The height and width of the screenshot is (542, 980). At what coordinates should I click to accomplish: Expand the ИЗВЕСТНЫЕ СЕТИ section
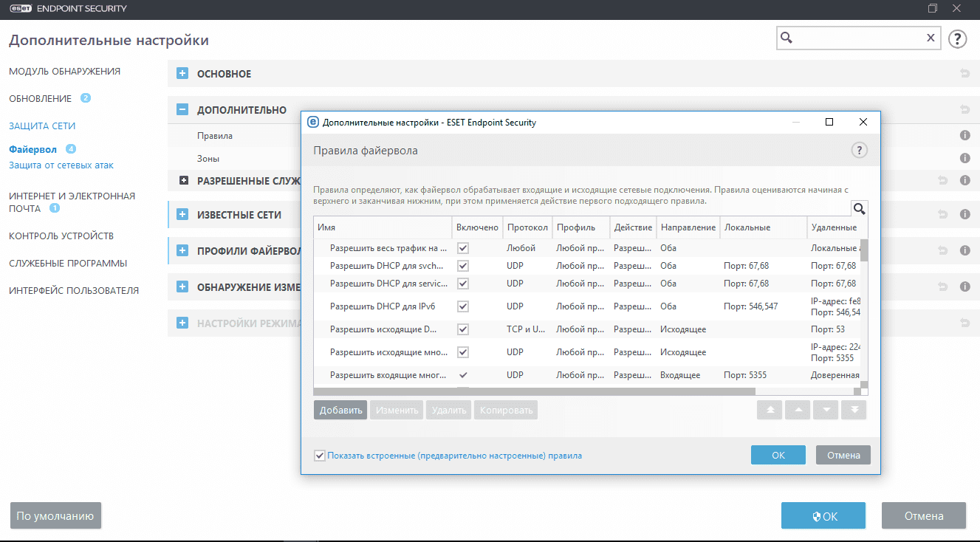point(182,215)
